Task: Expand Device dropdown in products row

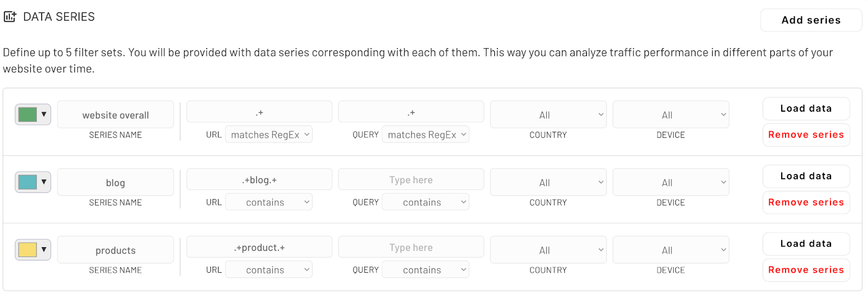Action: (671, 250)
